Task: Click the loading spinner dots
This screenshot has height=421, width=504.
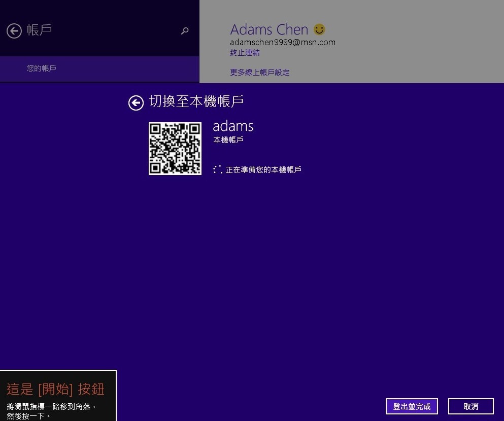Action: coord(218,169)
